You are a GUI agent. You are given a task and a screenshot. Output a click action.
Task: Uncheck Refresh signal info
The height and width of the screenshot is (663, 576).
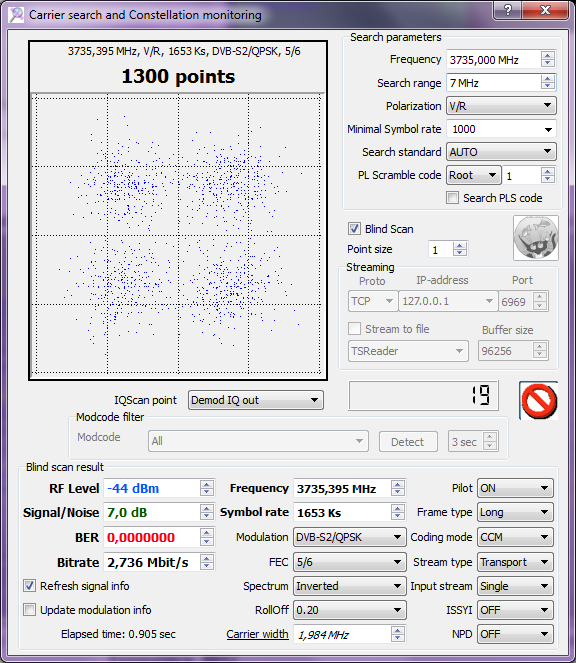[29, 586]
